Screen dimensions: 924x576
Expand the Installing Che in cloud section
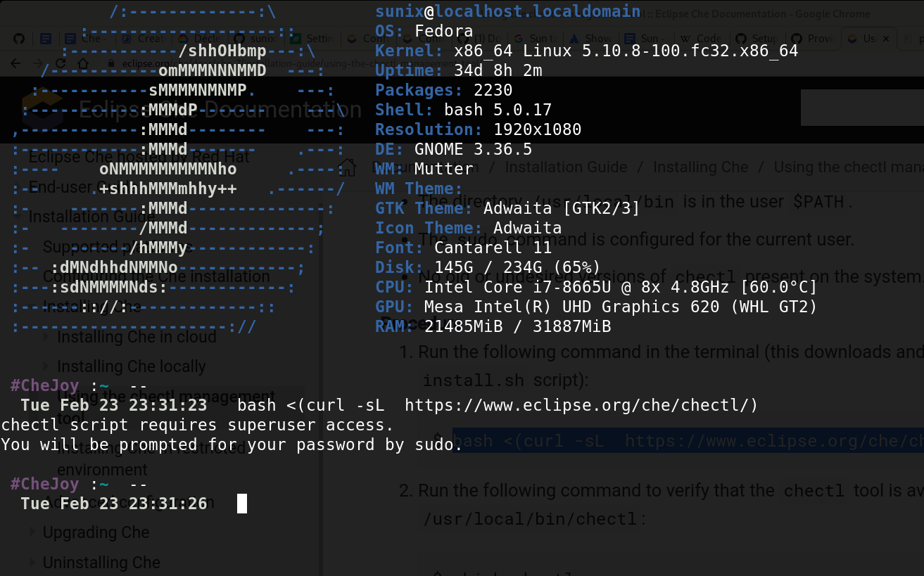pos(46,336)
